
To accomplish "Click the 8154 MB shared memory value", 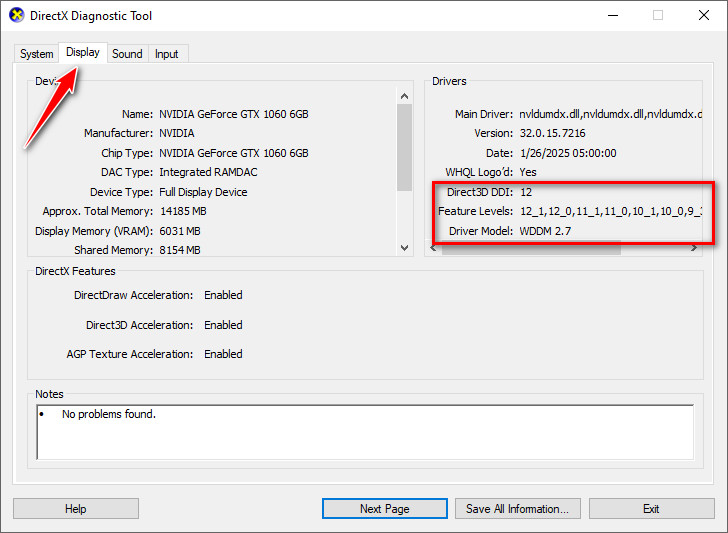I will [x=180, y=250].
